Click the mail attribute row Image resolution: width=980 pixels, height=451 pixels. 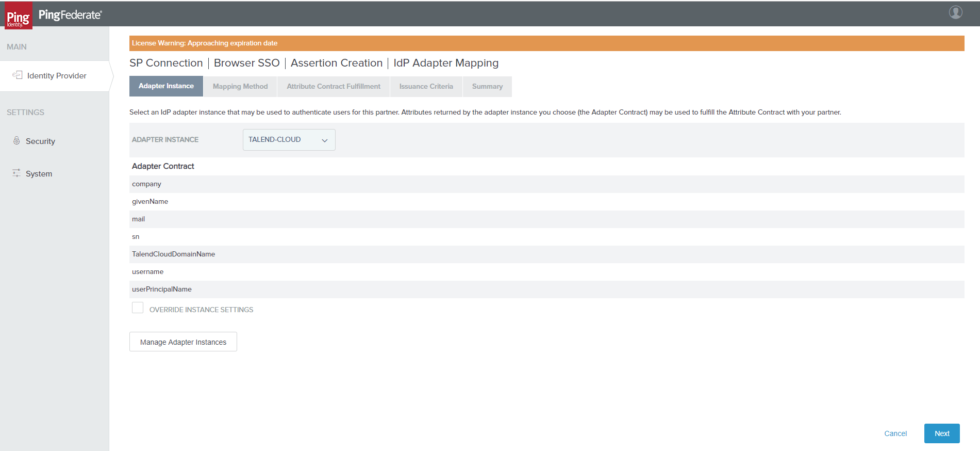coord(546,219)
